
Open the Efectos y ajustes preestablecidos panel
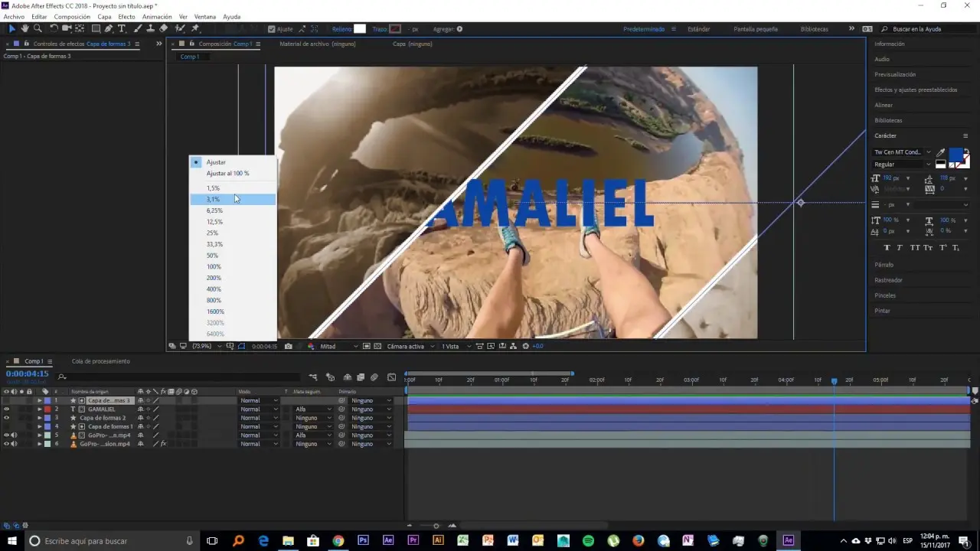[916, 90]
